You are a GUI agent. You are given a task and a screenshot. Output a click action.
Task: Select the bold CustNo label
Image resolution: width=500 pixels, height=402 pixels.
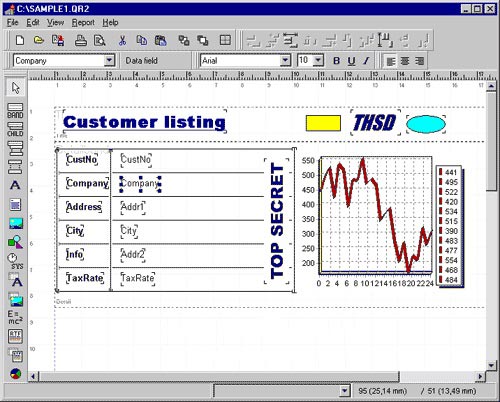pyautogui.click(x=82, y=159)
